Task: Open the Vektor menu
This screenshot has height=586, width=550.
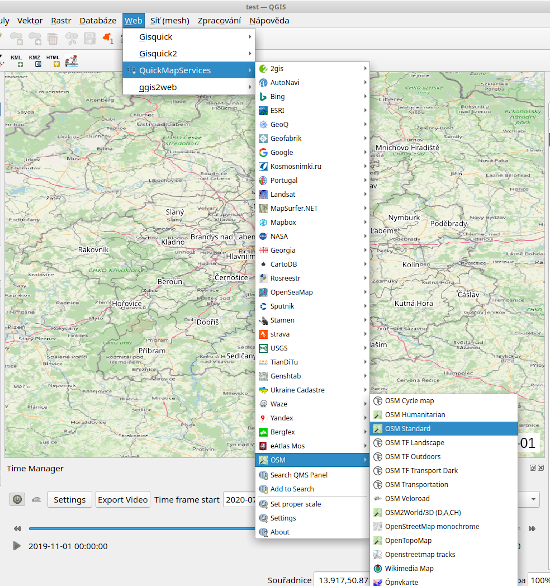Action: click(30, 21)
